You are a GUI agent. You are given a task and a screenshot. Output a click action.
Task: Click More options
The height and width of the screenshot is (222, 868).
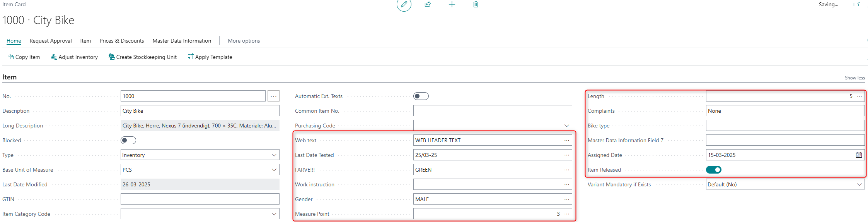[x=244, y=41]
